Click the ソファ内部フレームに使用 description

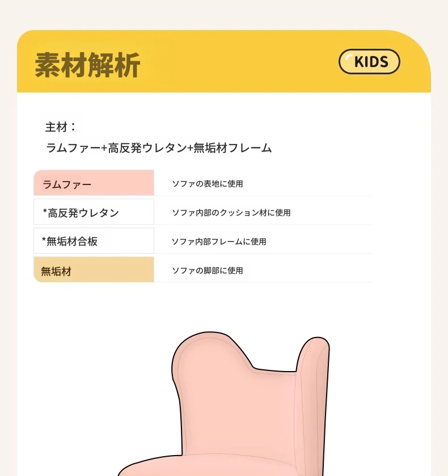click(219, 242)
